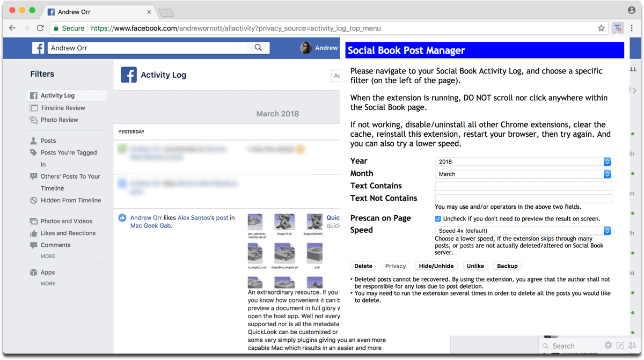The height and width of the screenshot is (360, 644).
Task: Click the cube icon beside Apps
Action: pyautogui.click(x=33, y=273)
